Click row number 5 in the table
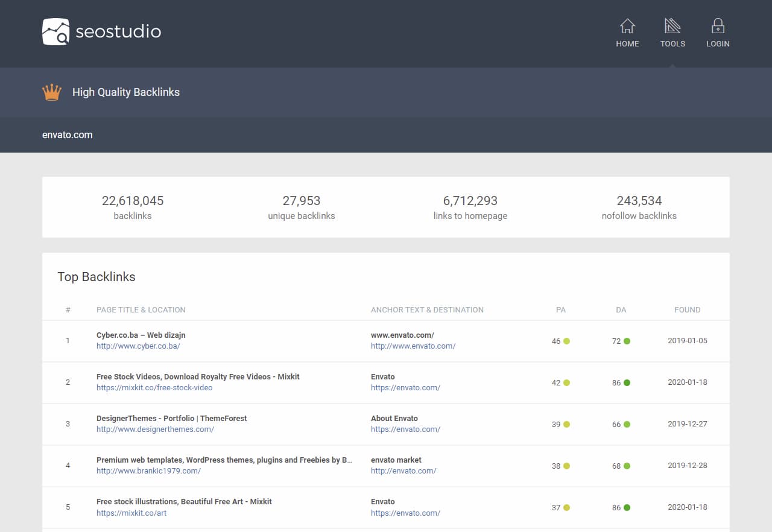 click(x=68, y=507)
